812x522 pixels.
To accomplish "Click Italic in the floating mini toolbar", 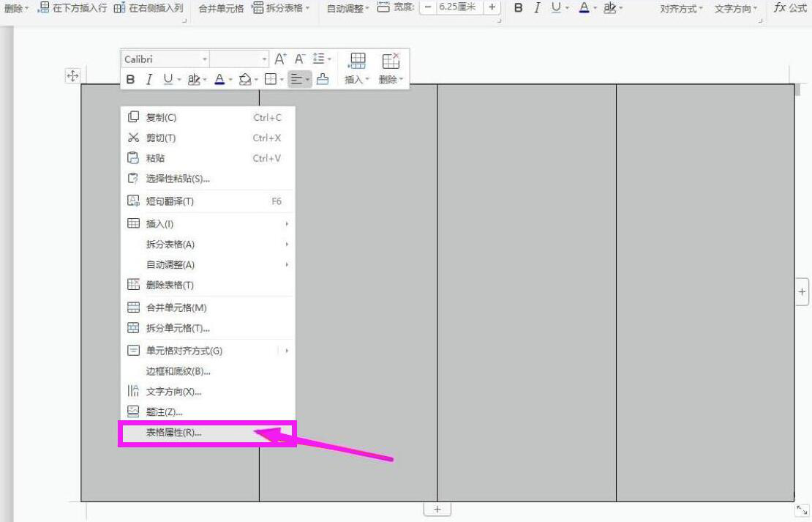I will click(x=149, y=79).
